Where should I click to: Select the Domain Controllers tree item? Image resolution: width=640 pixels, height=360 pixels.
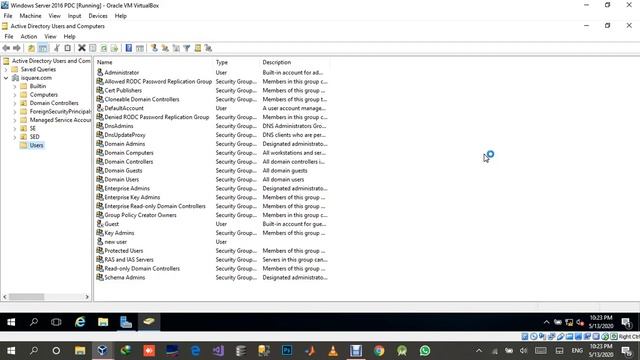click(x=54, y=103)
